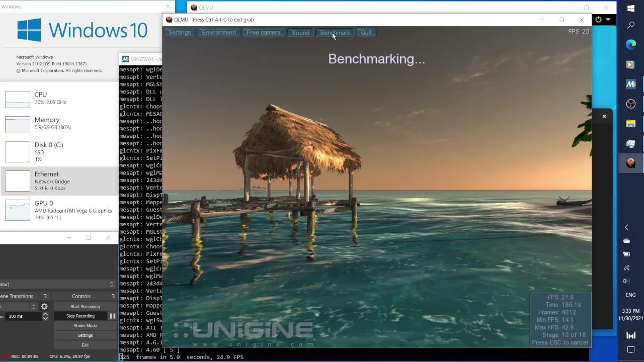
Task: Open the Task Manager taskbar icon
Action: pos(631,143)
